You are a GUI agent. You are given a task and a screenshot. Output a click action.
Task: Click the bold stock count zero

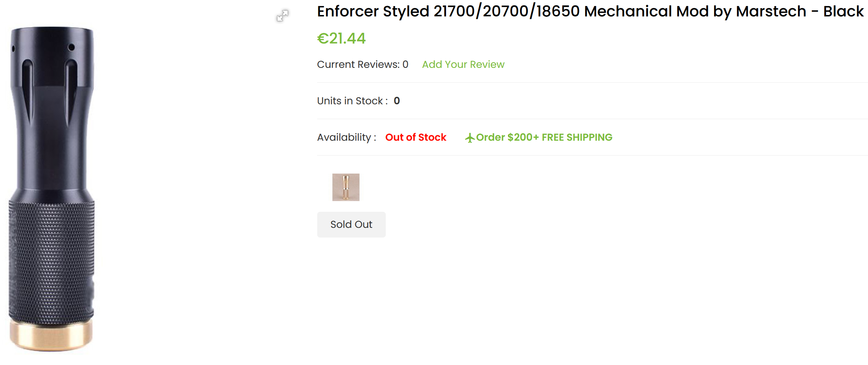[396, 101]
